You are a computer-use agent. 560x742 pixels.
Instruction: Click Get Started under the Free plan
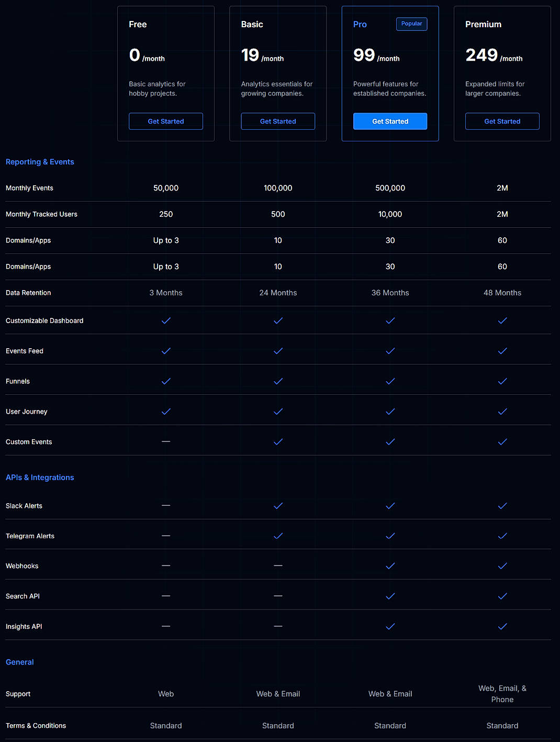[166, 121]
